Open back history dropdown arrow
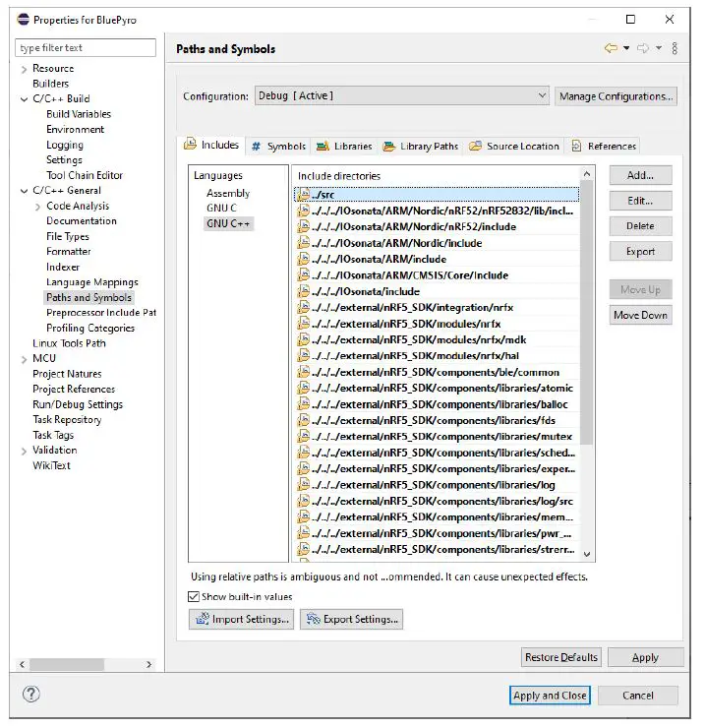The image size is (705, 728). tap(626, 48)
